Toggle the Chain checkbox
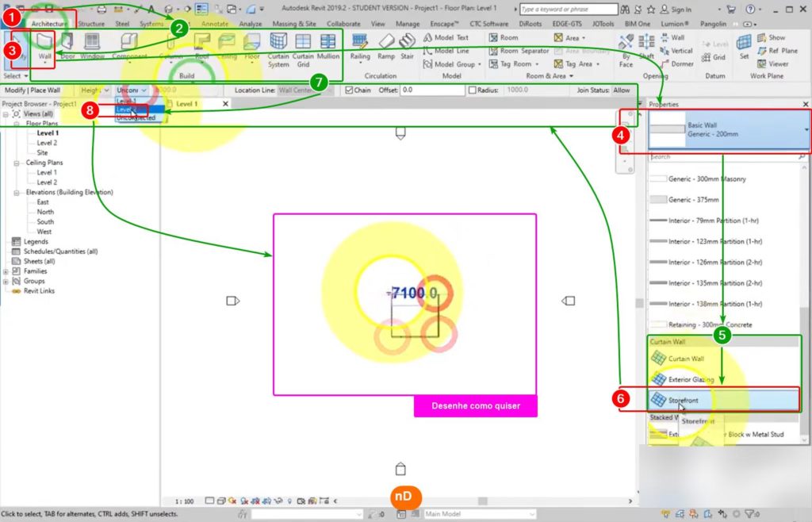This screenshot has height=522, width=812. 347,90
